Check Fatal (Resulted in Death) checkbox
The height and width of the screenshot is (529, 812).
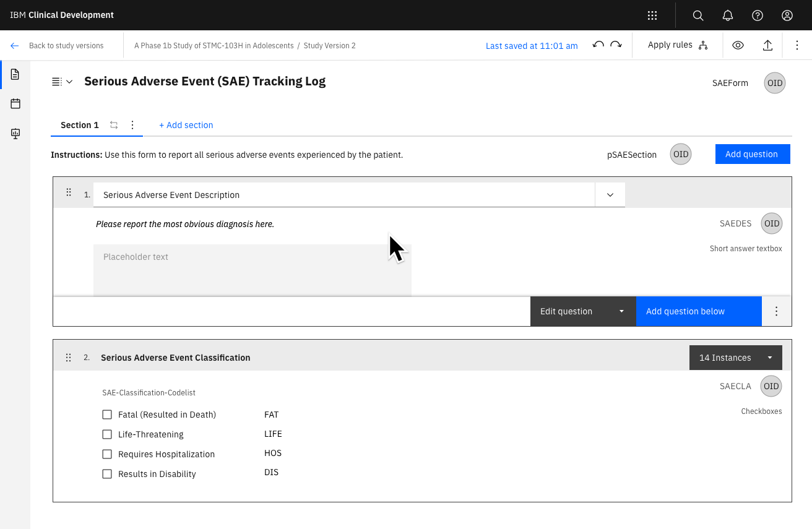(107, 415)
